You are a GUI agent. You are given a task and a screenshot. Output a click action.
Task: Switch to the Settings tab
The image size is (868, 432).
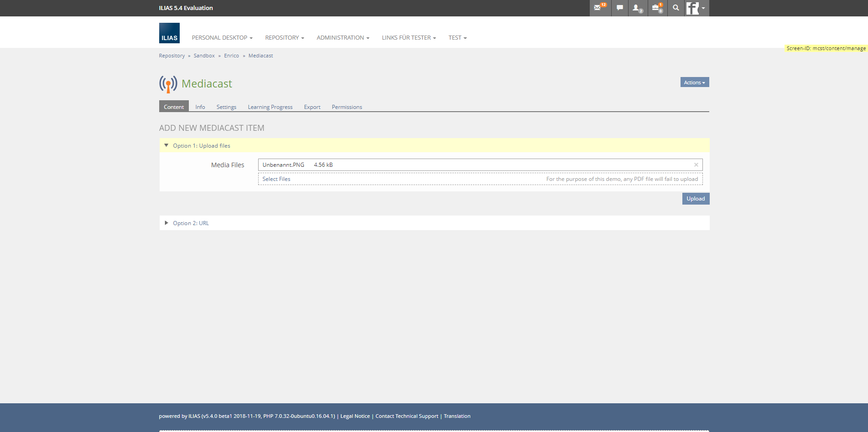[x=226, y=107]
